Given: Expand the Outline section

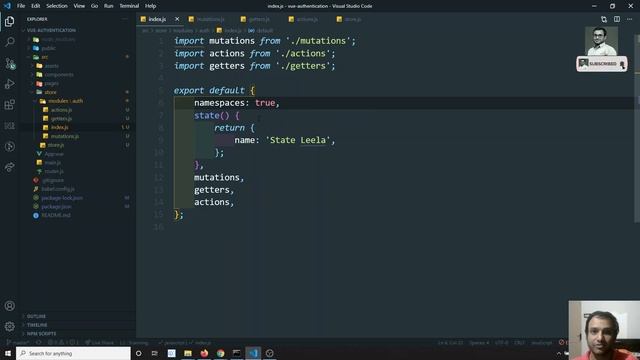Looking at the screenshot, I should pos(36,316).
